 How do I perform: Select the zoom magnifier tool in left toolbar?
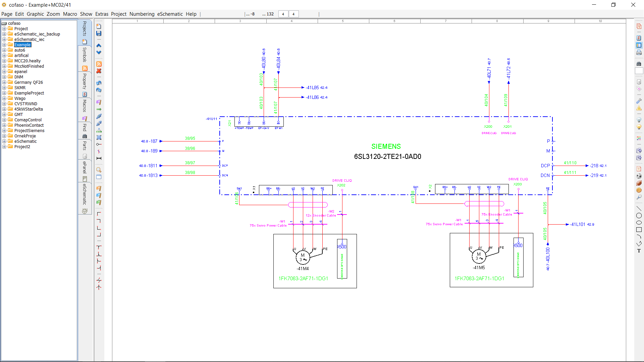point(99,170)
